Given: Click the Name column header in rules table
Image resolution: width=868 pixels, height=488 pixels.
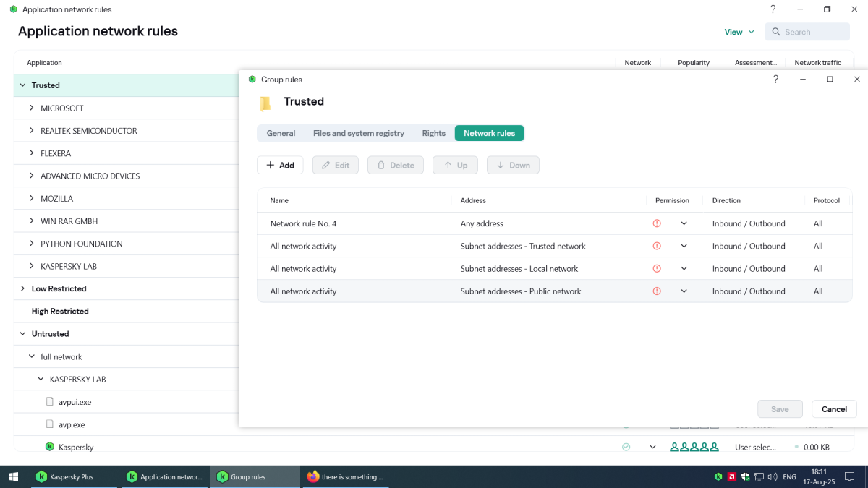Looking at the screenshot, I should (x=279, y=200).
